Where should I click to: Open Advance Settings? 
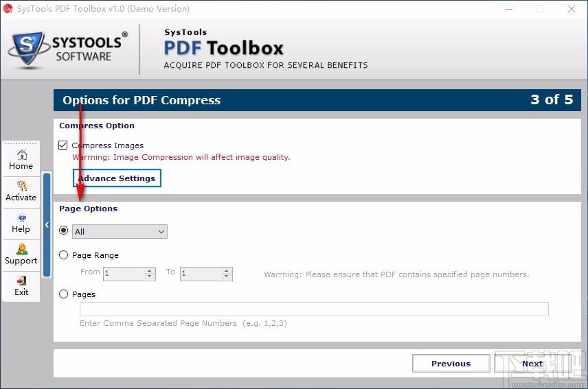(x=117, y=178)
